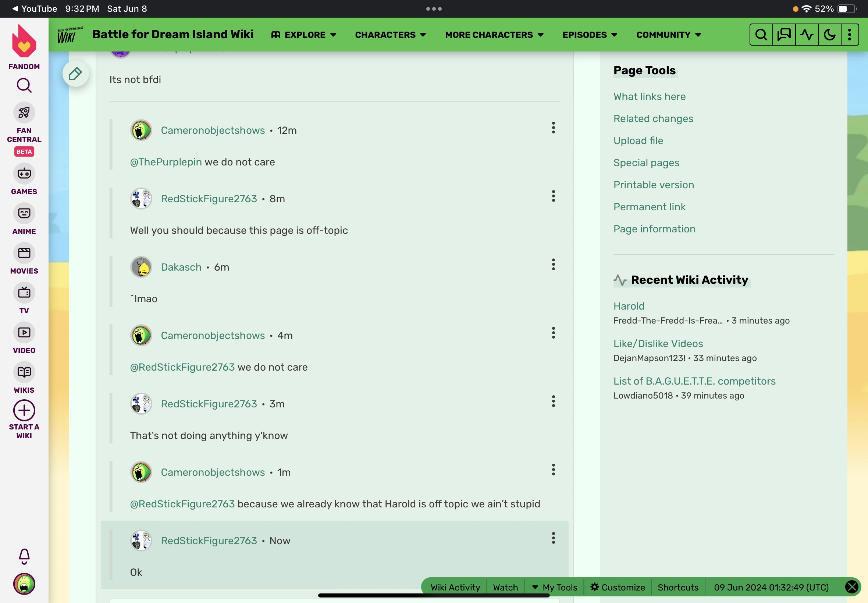868x603 pixels.
Task: Open the Community navigation menu
Action: (669, 35)
